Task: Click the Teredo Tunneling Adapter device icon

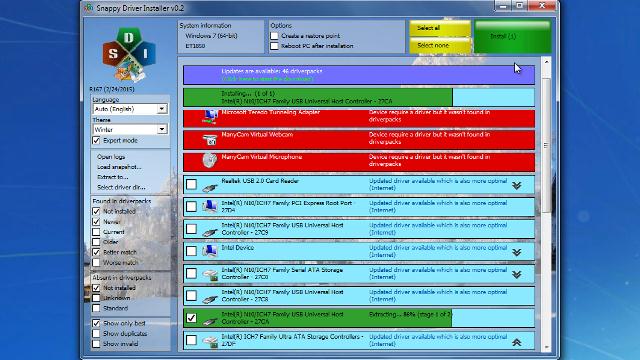Action: pyautogui.click(x=210, y=117)
